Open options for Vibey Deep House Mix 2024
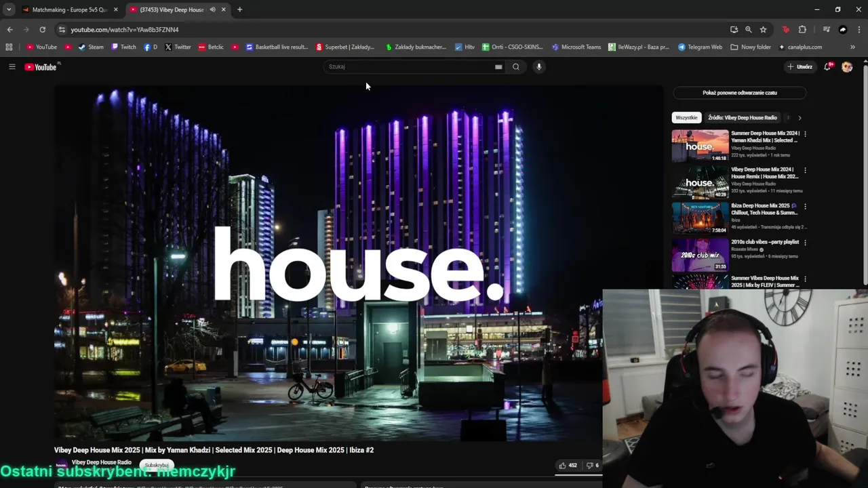 click(x=805, y=170)
